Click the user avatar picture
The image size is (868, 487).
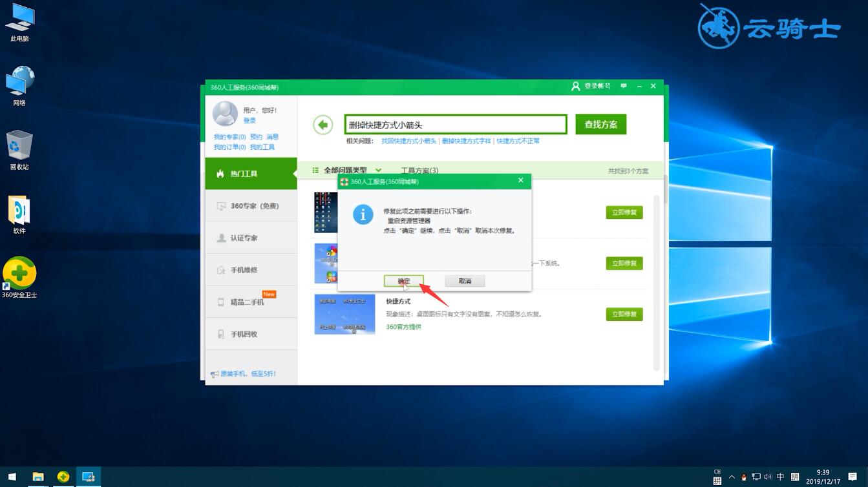(x=226, y=114)
